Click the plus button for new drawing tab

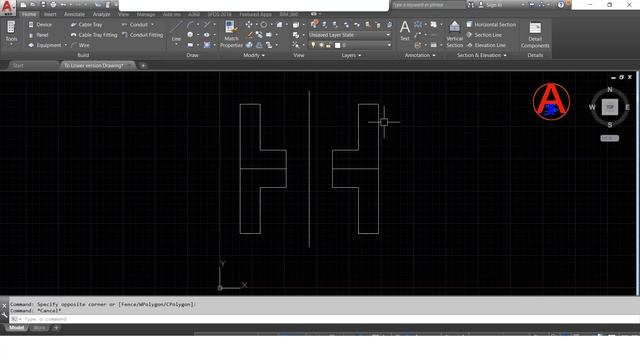143,65
